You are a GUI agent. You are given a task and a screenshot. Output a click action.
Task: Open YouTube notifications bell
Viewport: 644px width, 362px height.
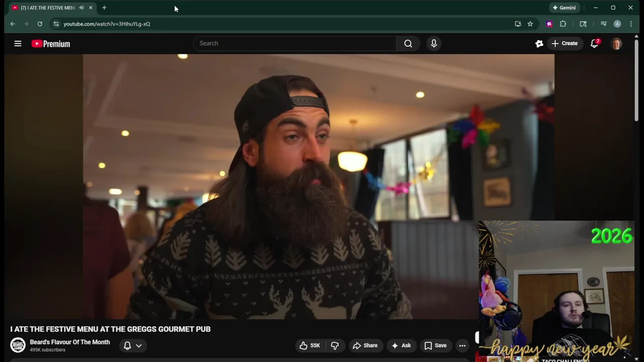pyautogui.click(x=595, y=44)
